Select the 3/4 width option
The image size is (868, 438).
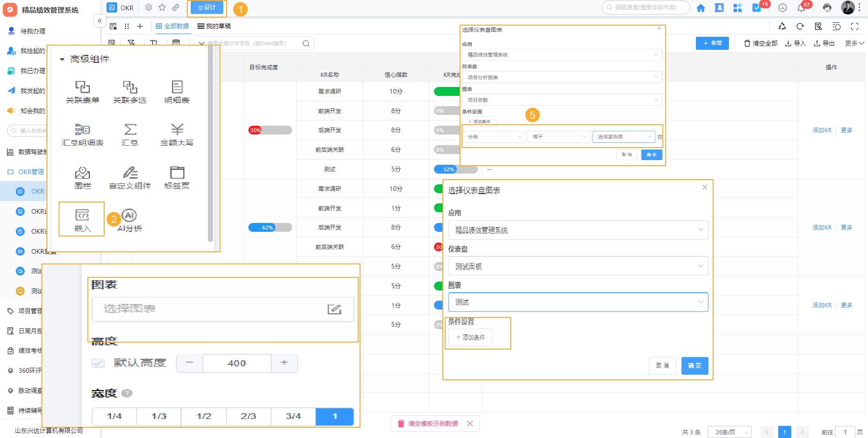click(293, 416)
